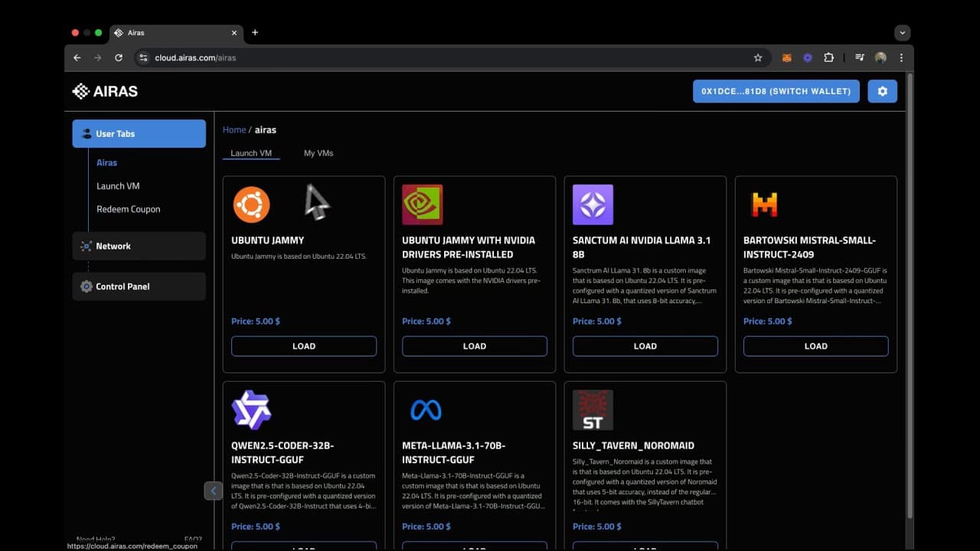Click the BARTOWSKI MISTRAL-SMALL-INSTRUCT-2409 title
The width and height of the screenshot is (980, 551).
[x=809, y=247]
